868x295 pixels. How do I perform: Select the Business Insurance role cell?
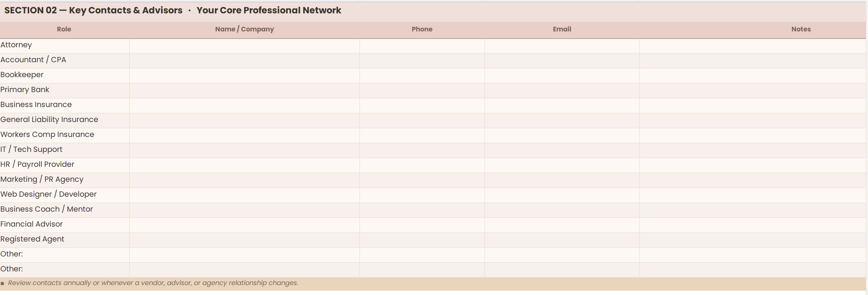[x=65, y=106]
